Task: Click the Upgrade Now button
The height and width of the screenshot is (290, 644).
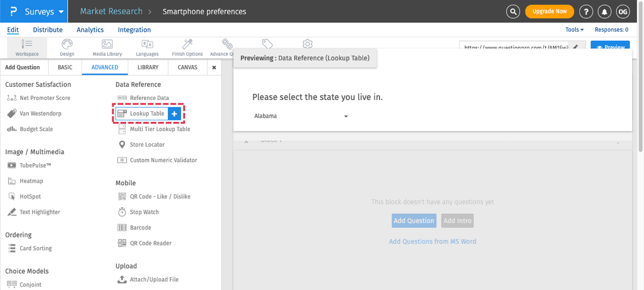Action: coord(550,11)
